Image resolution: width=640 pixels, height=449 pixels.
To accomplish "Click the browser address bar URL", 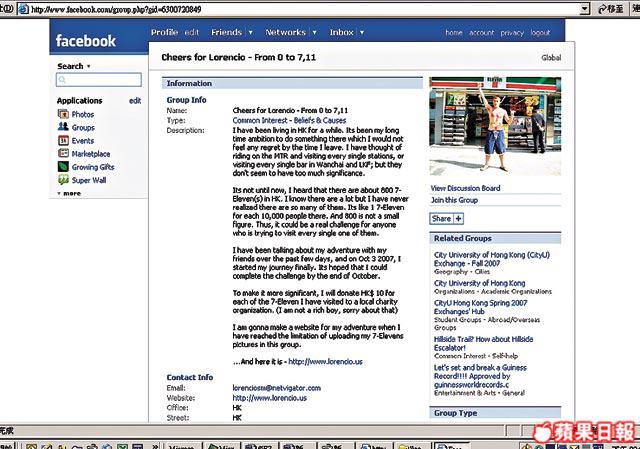I will (x=116, y=9).
